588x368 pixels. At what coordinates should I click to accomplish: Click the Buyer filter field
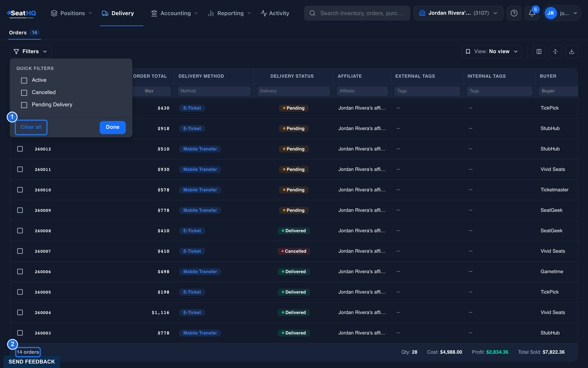(x=558, y=91)
